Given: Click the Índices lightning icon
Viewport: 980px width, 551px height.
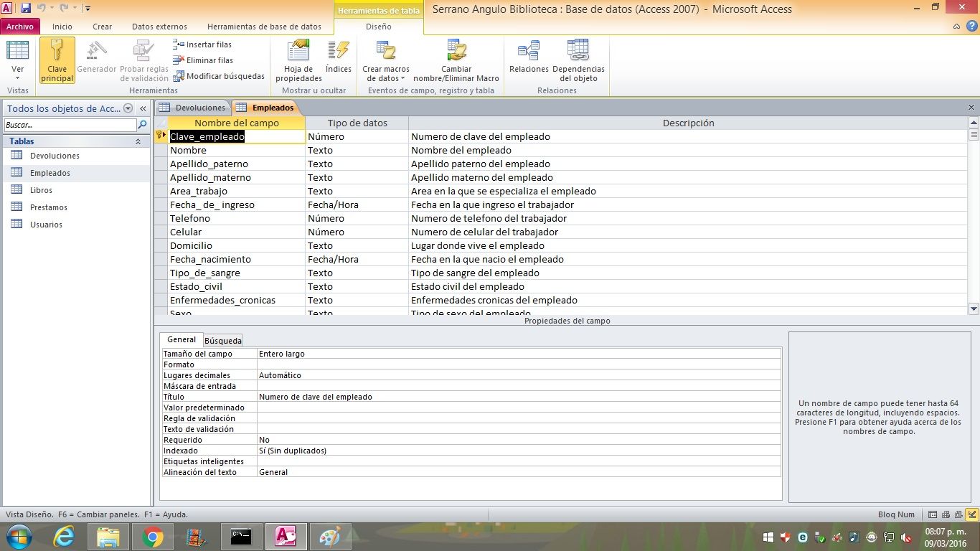Looking at the screenshot, I should click(338, 52).
